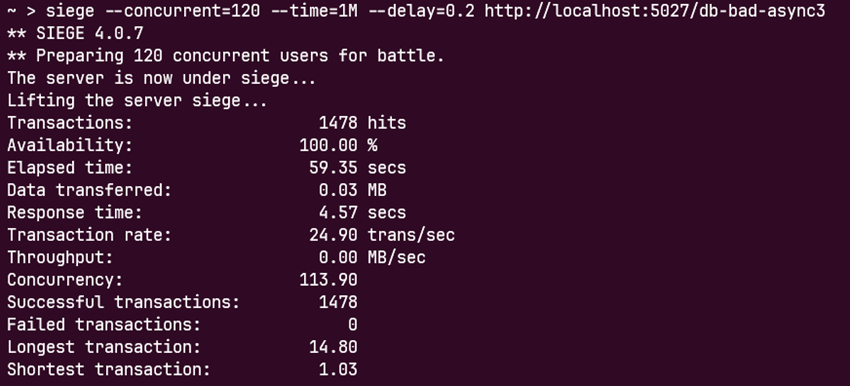
Task: Click the Response time 4.57 value
Action: pyautogui.click(x=338, y=213)
